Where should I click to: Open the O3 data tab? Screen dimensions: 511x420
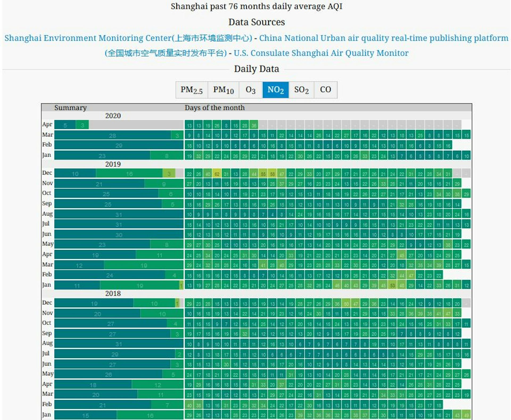[250, 90]
